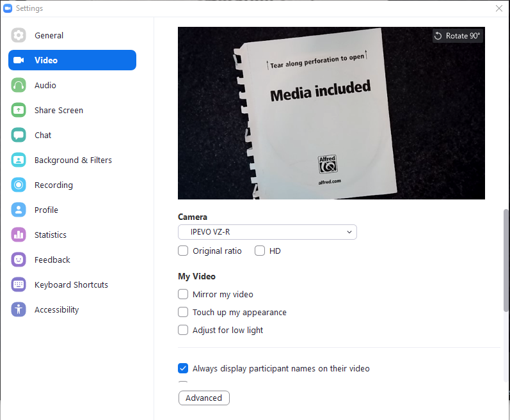Viewport: 510px width, 420px height.
Task: Enable the Original ratio checkbox
Action: 183,251
